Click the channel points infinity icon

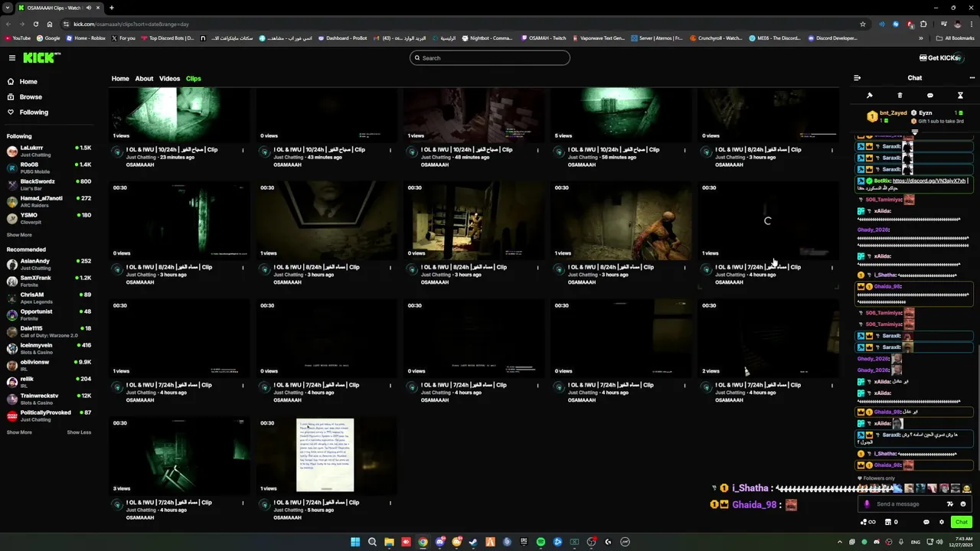(867, 522)
